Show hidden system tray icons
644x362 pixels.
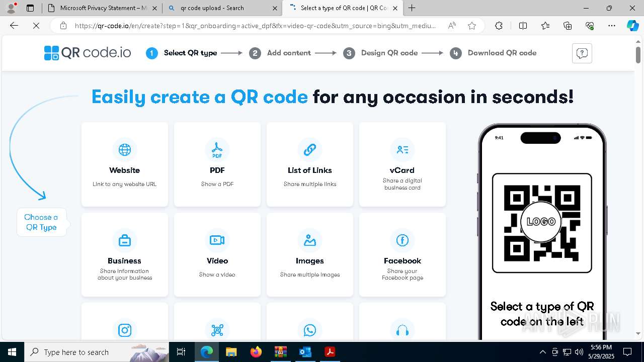point(542,352)
